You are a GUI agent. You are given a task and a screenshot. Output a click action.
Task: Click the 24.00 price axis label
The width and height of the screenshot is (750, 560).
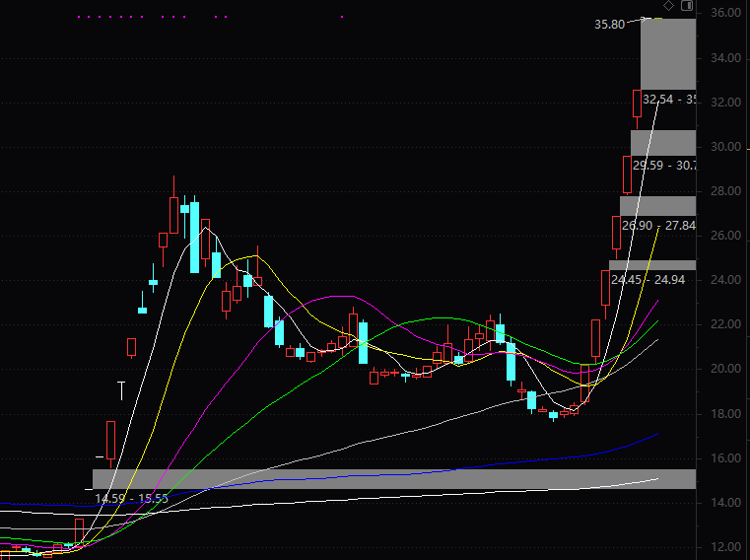click(x=725, y=280)
